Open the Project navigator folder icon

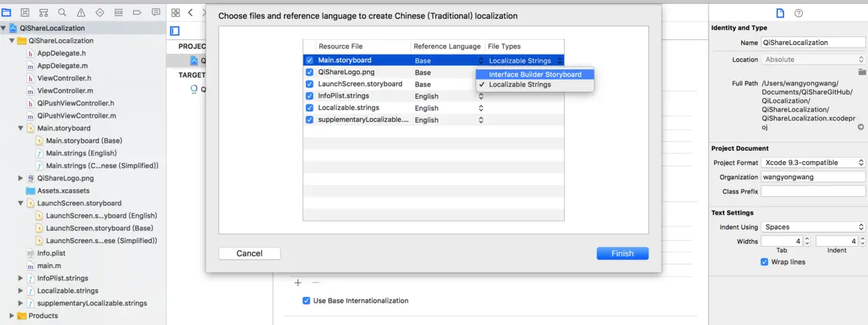point(6,13)
